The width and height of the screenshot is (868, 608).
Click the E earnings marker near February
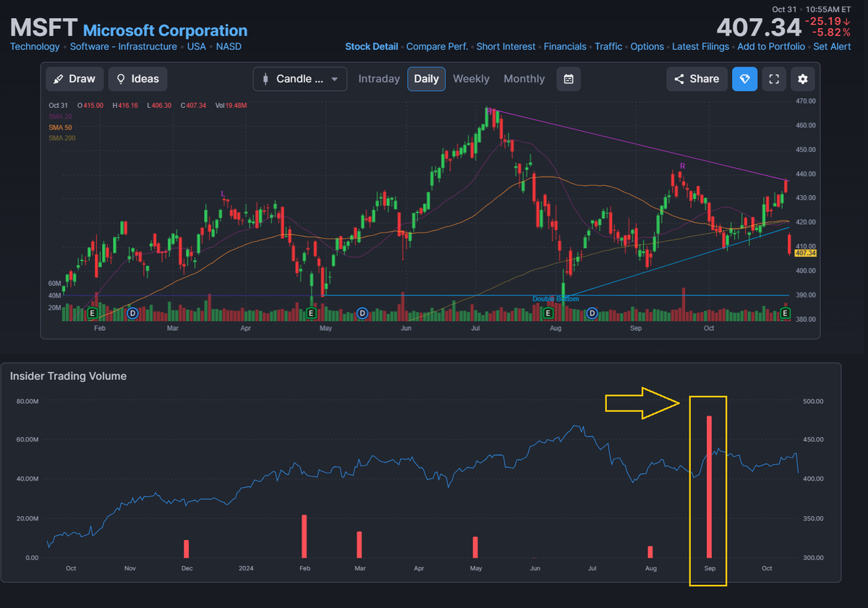[x=92, y=313]
